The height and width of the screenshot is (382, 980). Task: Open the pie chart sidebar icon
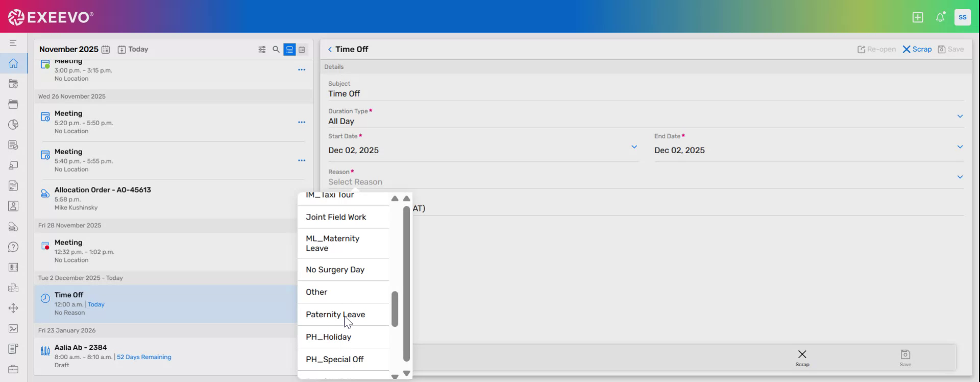[13, 125]
